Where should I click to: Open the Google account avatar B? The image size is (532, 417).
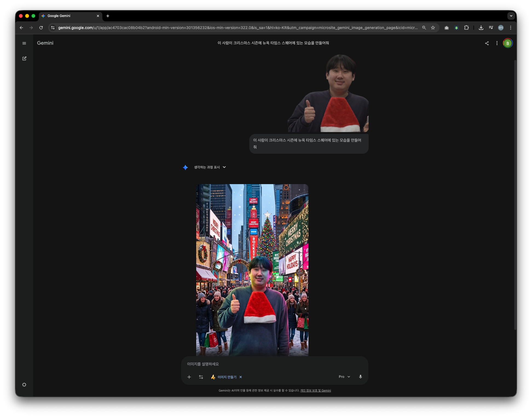(508, 43)
